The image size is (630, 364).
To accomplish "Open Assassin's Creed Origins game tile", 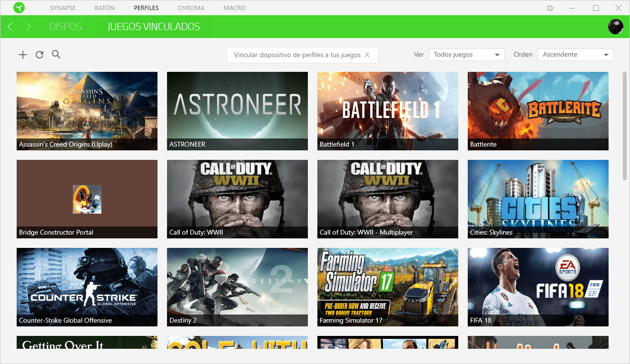I will click(87, 111).
